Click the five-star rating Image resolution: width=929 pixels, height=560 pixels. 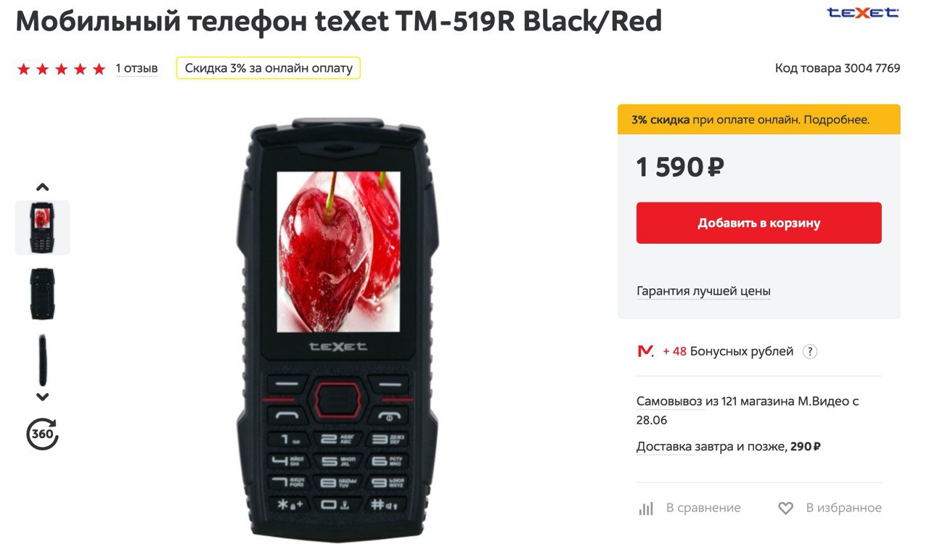[61, 69]
